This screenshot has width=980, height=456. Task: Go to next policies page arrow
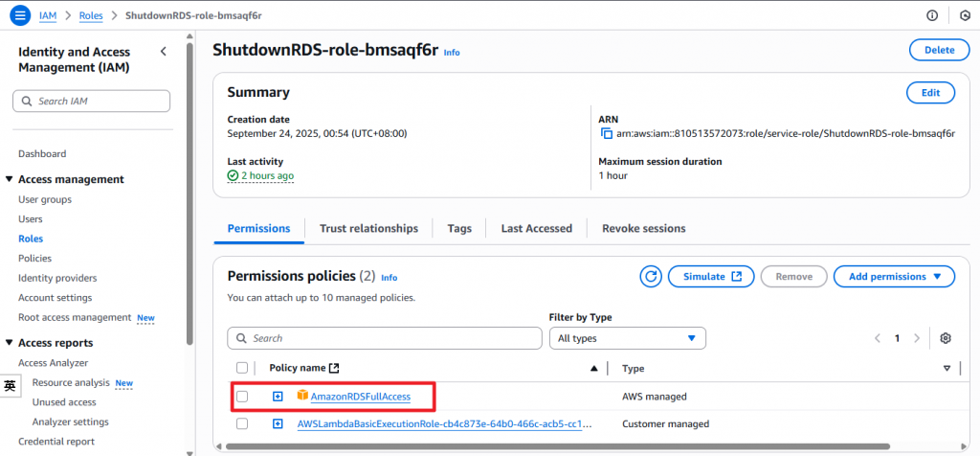[917, 338]
